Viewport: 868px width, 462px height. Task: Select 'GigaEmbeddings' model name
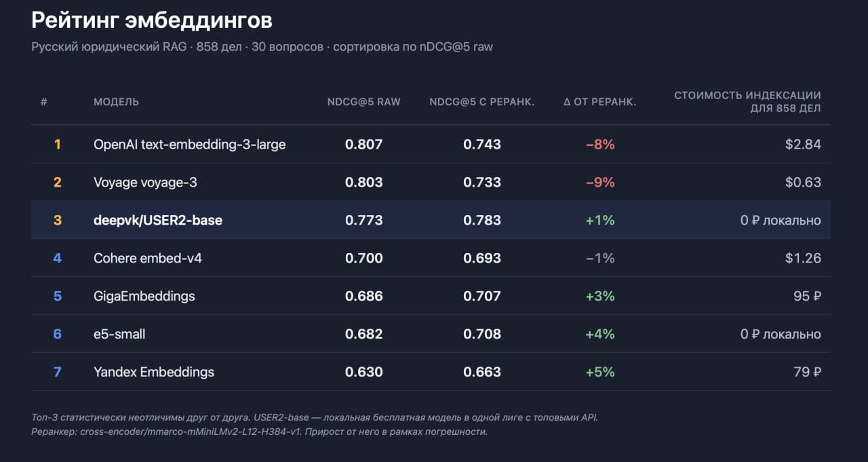tap(144, 296)
